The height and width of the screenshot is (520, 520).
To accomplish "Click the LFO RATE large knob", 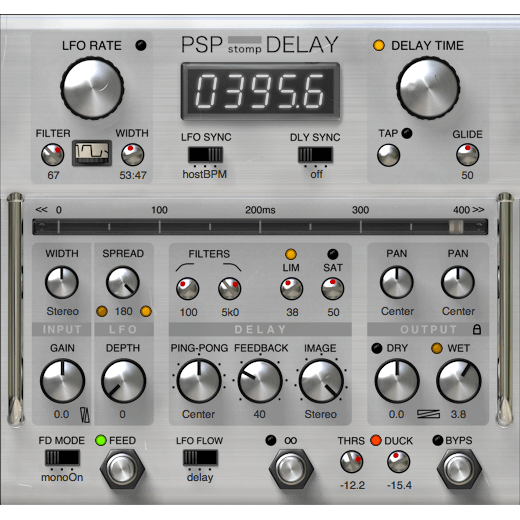I will (x=92, y=88).
